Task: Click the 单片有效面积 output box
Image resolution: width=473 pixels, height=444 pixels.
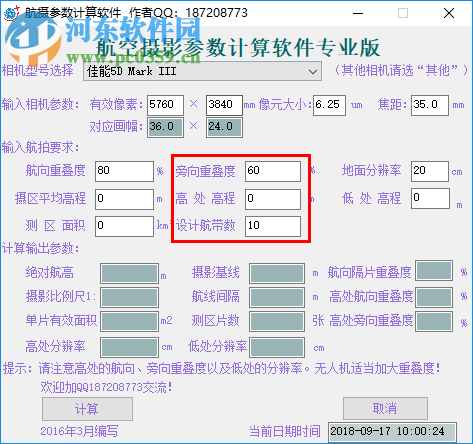Action: tap(130, 321)
